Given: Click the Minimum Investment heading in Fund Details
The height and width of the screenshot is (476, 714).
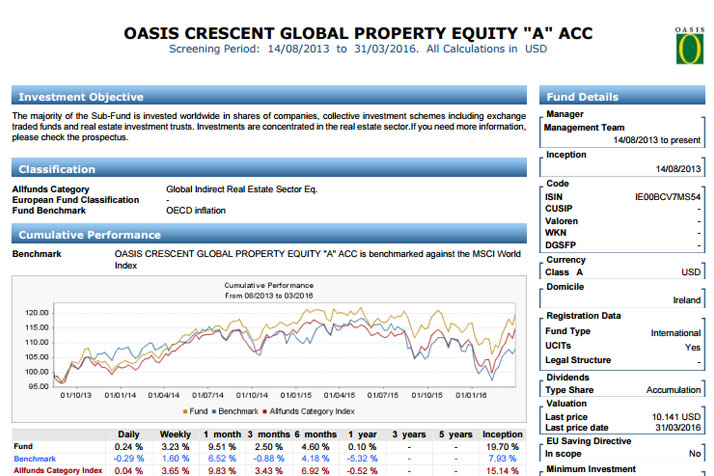Looking at the screenshot, I should [591, 469].
